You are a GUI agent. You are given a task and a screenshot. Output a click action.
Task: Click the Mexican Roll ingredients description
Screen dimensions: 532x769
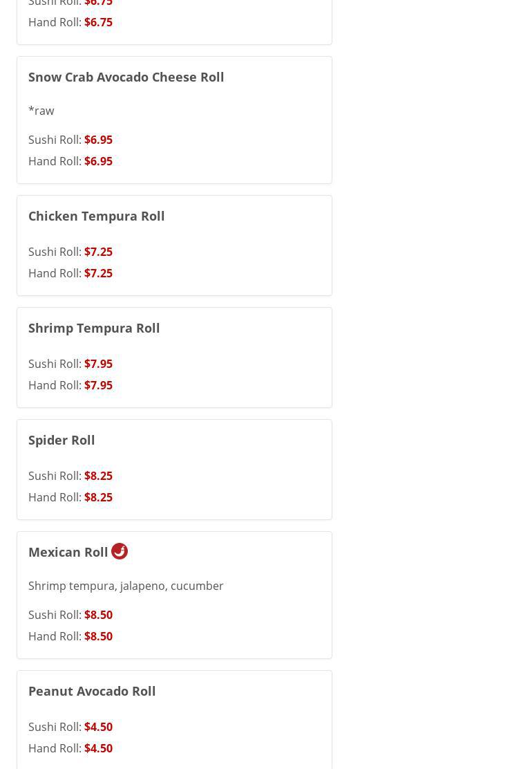126,586
